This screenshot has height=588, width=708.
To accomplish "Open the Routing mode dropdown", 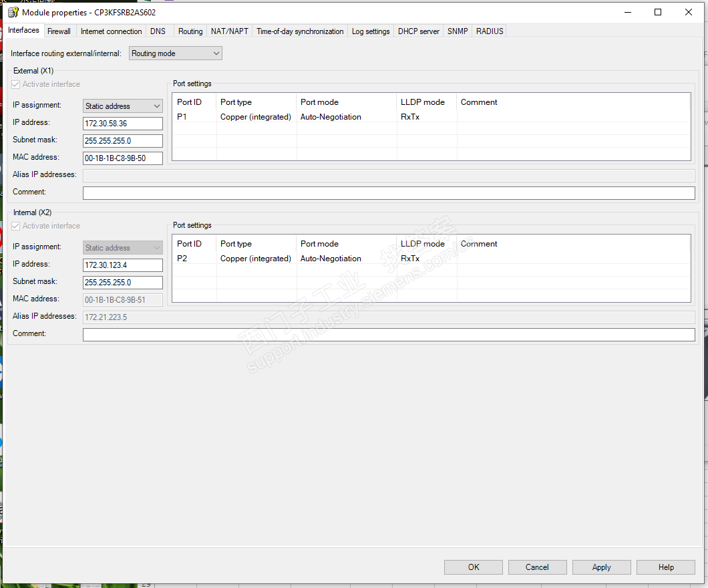I will point(175,53).
